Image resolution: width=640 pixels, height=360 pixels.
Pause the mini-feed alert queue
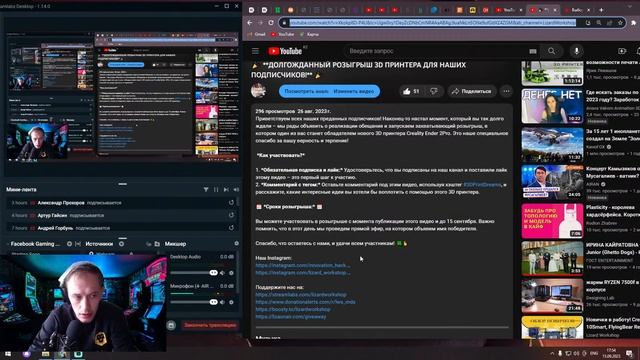pyautogui.click(x=216, y=189)
